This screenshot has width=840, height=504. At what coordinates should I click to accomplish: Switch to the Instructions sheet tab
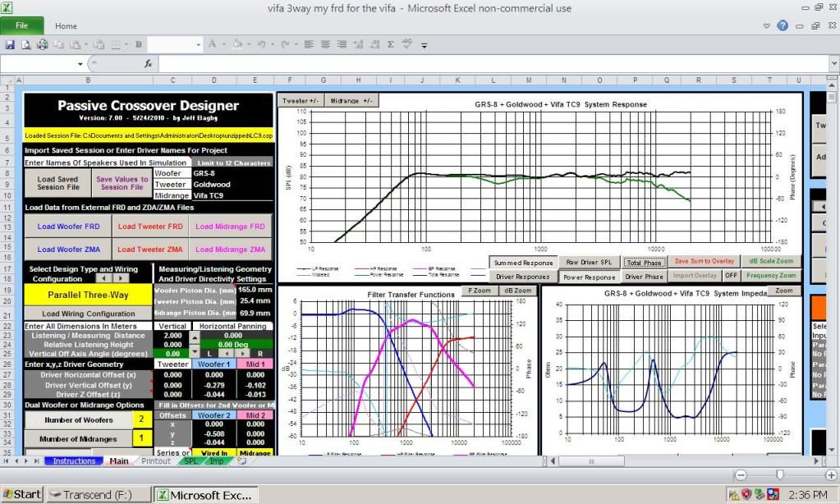point(74,460)
